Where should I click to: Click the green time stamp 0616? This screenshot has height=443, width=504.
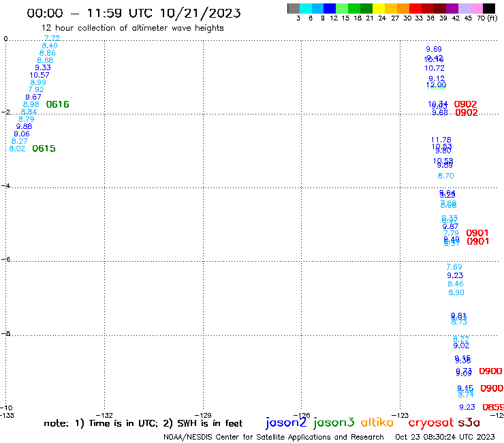[x=57, y=104]
